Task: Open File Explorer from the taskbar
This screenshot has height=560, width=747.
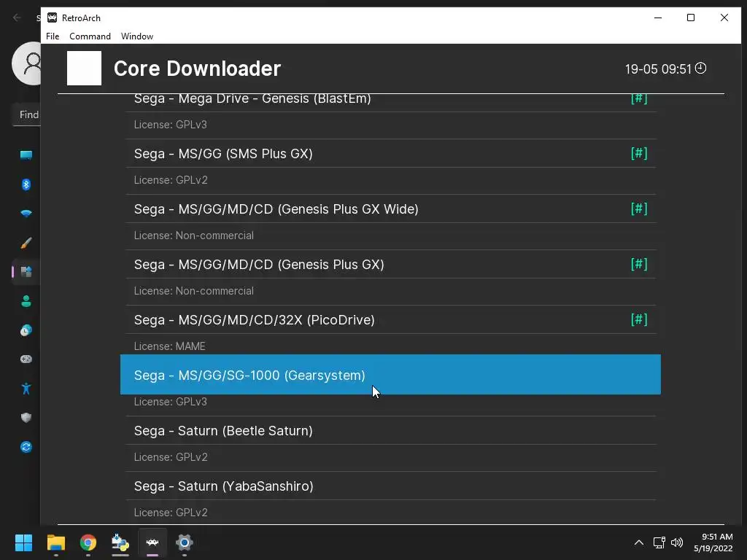Action: 55,542
